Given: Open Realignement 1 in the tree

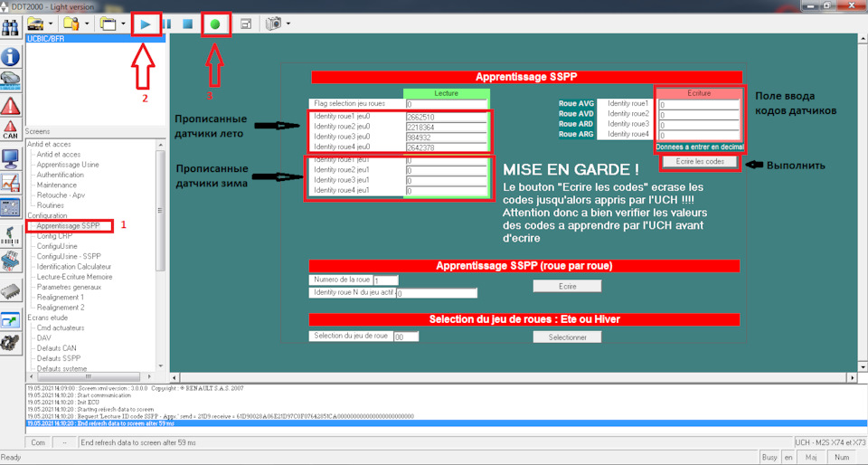Looking at the screenshot, I should tap(61, 298).
